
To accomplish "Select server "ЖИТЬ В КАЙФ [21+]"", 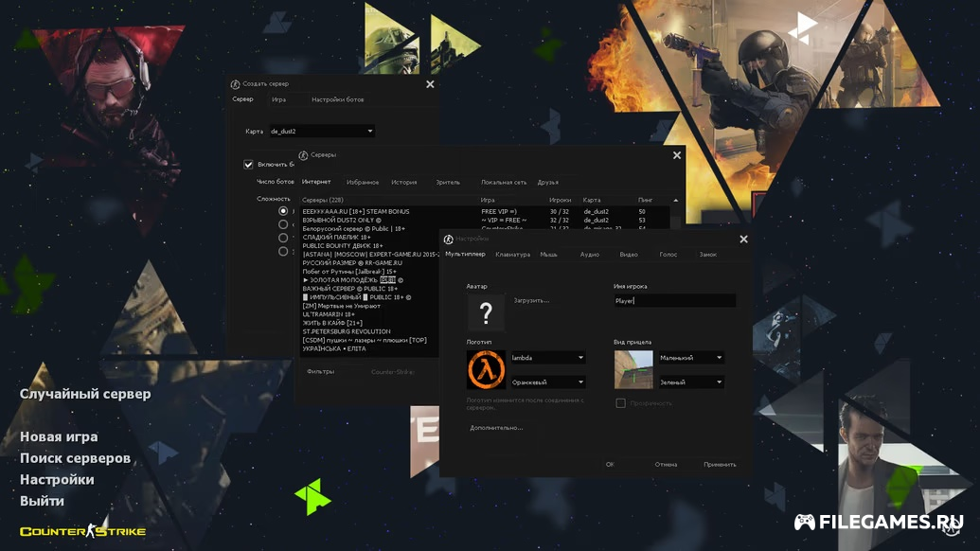I will 370,323.
